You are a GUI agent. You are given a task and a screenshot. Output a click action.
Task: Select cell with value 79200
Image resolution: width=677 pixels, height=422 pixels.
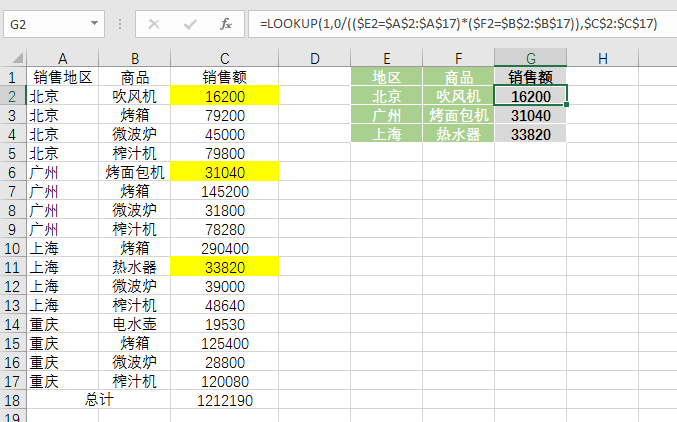pyautogui.click(x=225, y=115)
